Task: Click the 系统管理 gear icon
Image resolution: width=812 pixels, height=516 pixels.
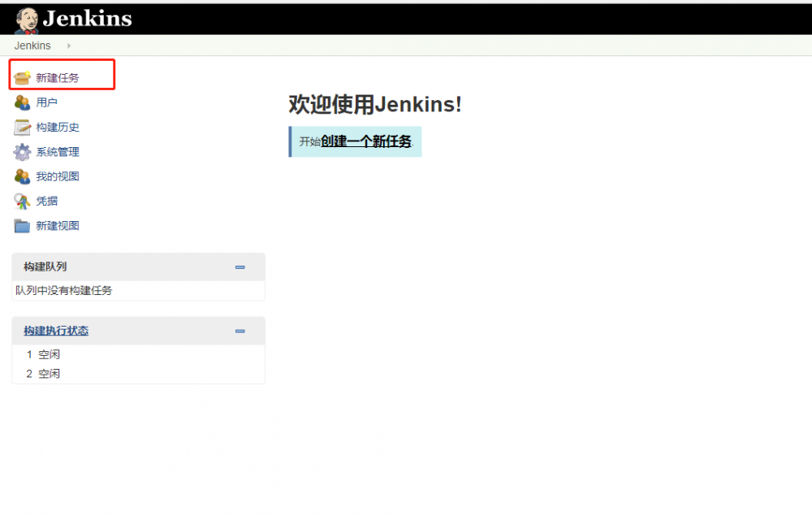Action: pos(21,152)
